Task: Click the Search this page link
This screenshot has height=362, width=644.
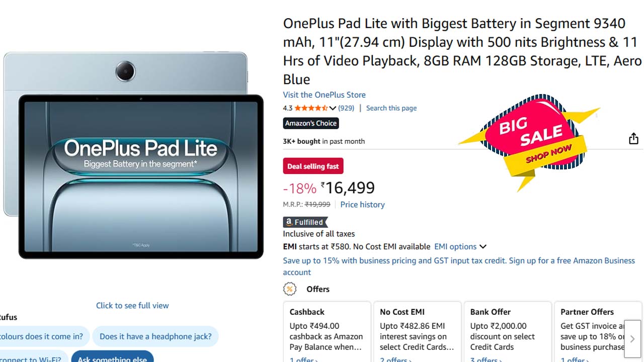Action: point(391,108)
